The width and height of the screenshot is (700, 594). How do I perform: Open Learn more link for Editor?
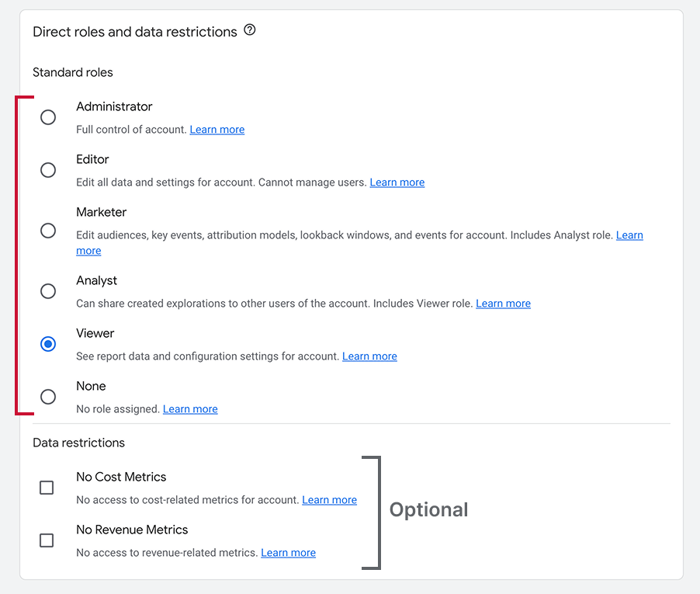tap(397, 182)
